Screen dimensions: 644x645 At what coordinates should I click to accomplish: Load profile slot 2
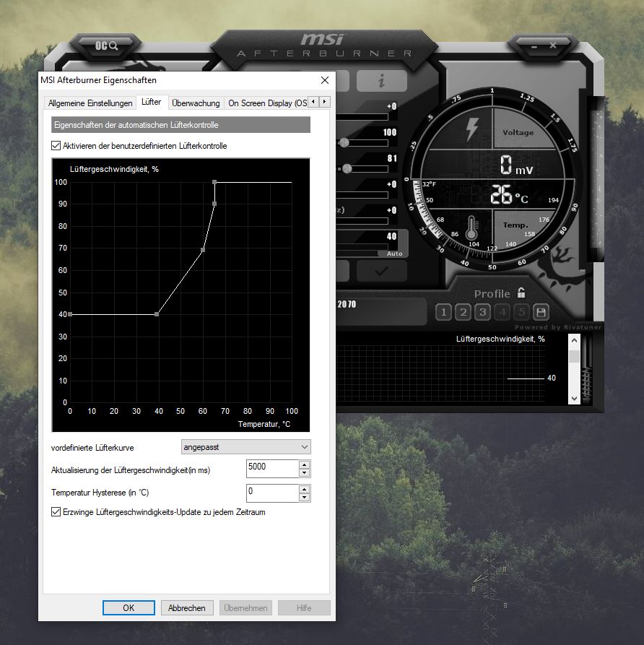(463, 312)
